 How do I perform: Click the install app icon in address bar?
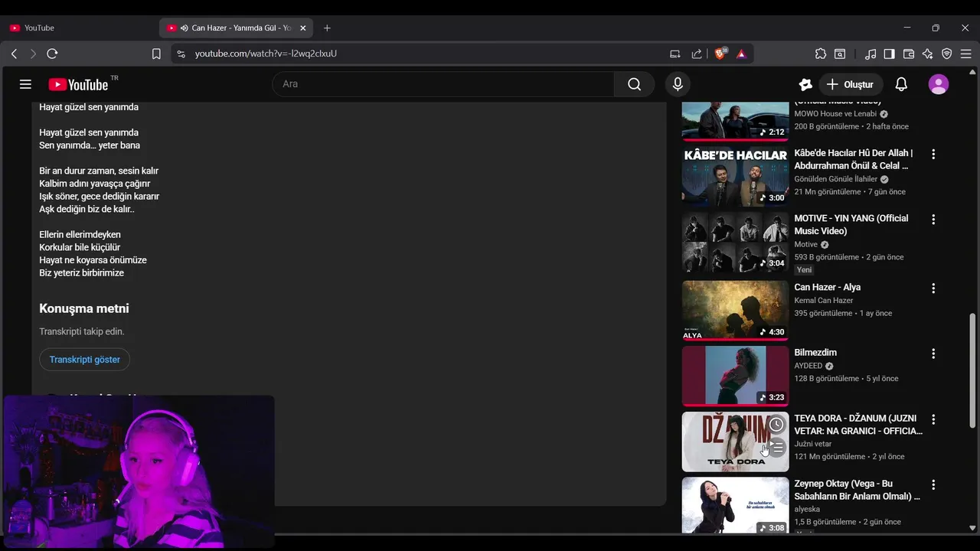pyautogui.click(x=675, y=54)
